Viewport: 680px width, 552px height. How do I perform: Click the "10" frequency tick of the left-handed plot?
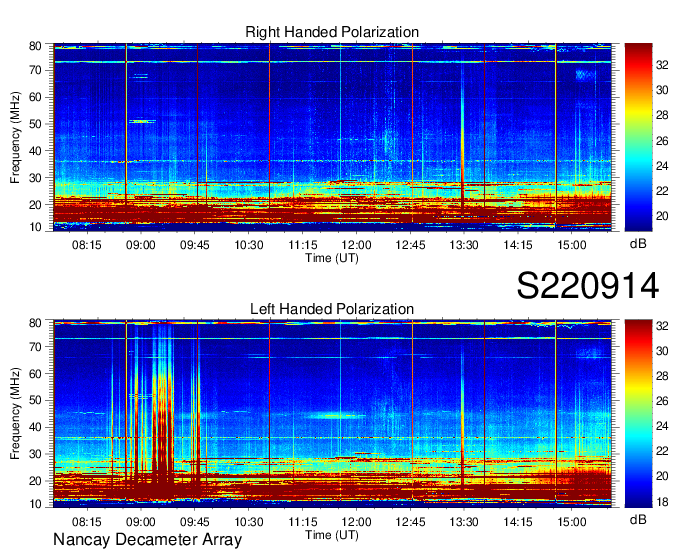tap(35, 504)
